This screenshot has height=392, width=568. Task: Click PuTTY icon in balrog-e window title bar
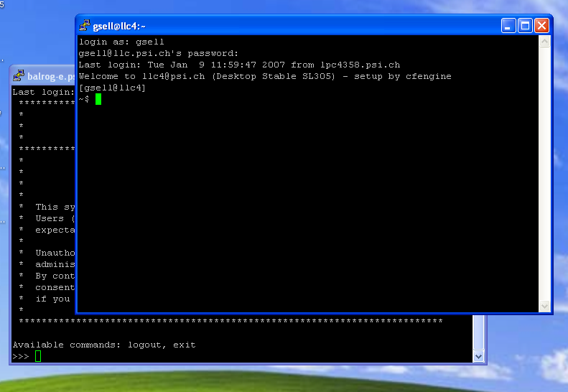click(19, 75)
